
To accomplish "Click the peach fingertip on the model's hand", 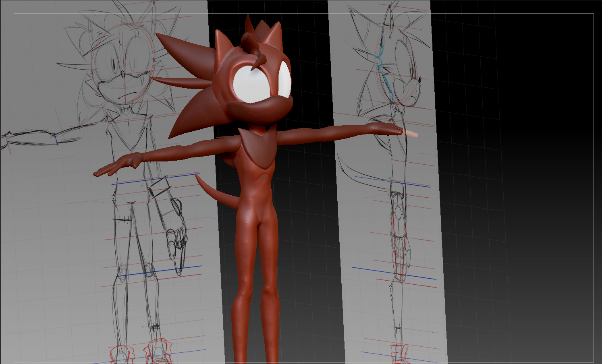I will coord(410,133).
